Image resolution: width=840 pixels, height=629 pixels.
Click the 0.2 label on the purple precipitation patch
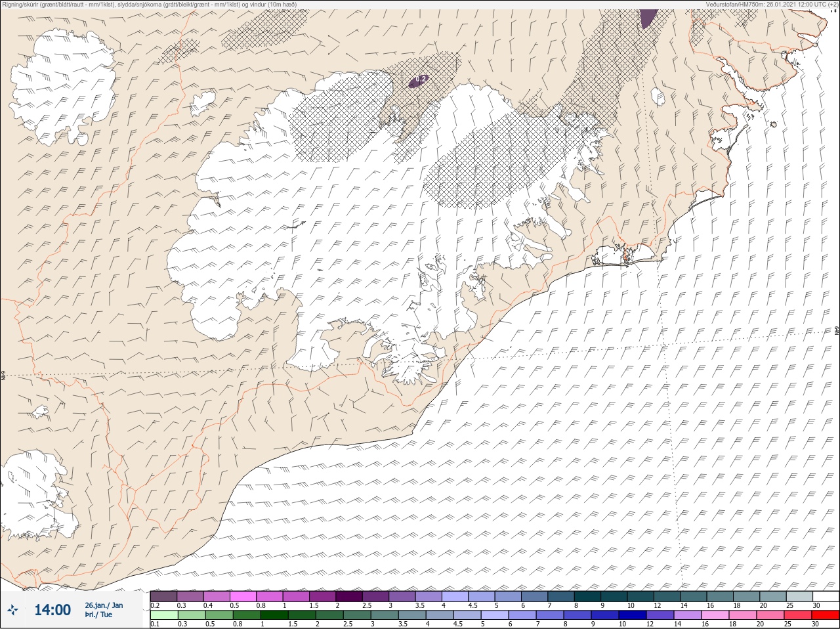421,79
